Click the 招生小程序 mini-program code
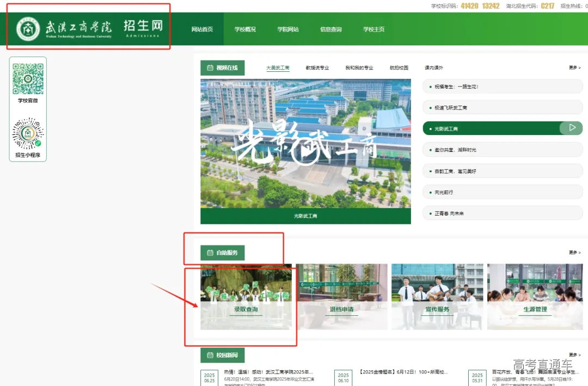Viewport: 588px width, 386px height. tap(28, 133)
